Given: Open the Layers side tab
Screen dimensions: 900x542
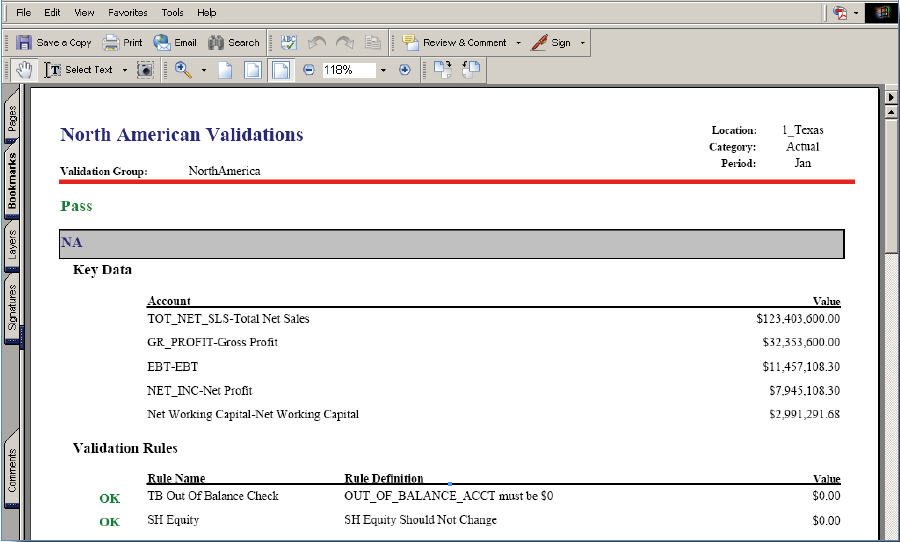Looking at the screenshot, I should click(x=12, y=245).
